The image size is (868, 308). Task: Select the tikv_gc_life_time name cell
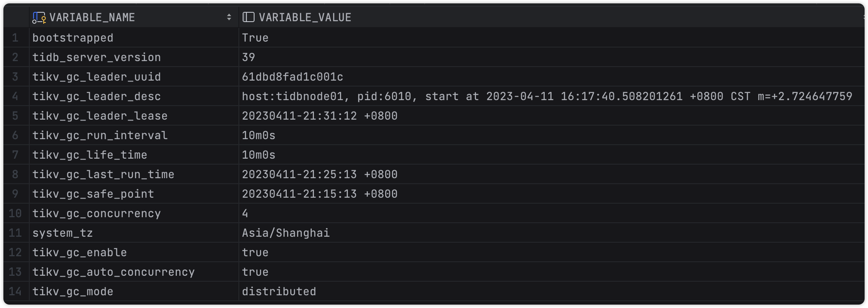pyautogui.click(x=90, y=155)
